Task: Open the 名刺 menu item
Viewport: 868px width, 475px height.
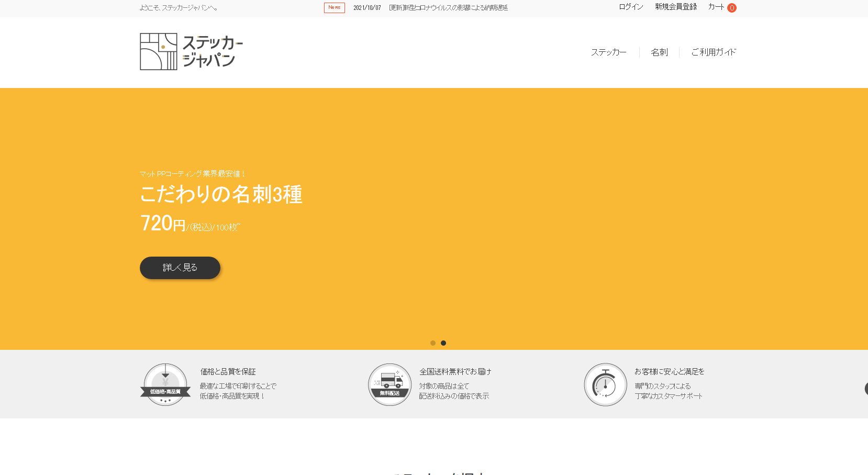Action: coord(659,52)
